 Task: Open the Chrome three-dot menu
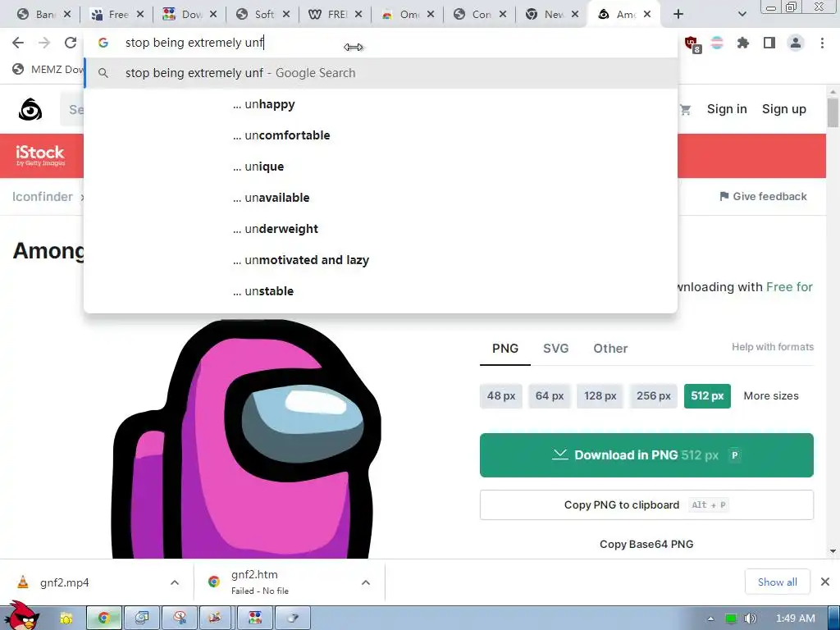point(822,43)
